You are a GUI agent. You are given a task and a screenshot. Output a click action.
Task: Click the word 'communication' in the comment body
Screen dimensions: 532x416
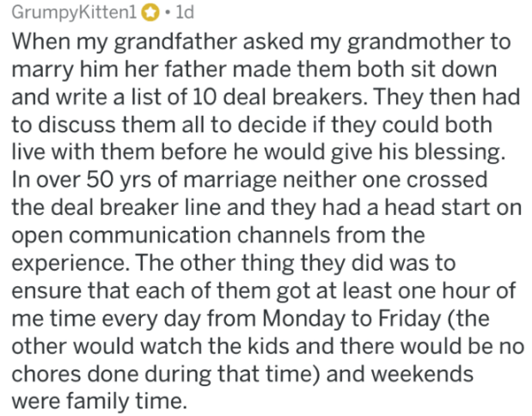coord(150,235)
